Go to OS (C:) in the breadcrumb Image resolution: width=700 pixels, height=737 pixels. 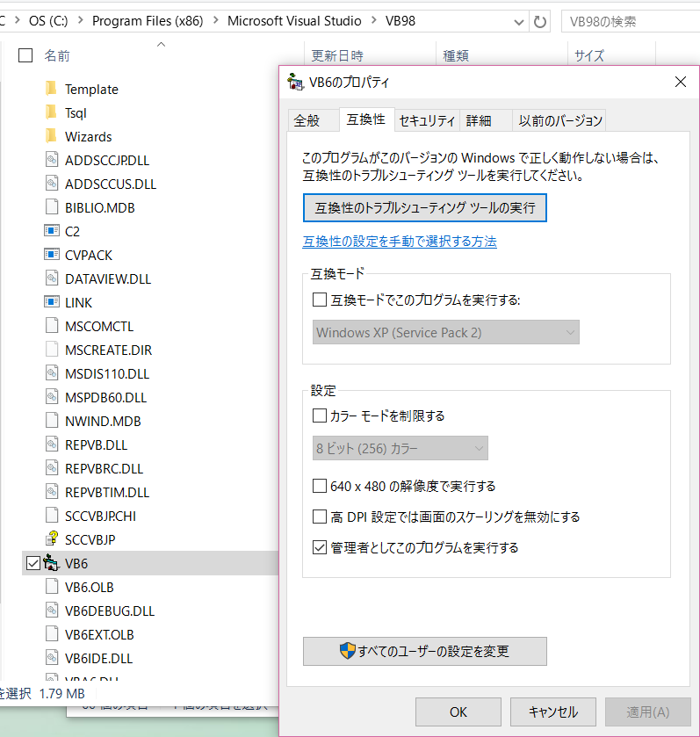pyautogui.click(x=48, y=21)
